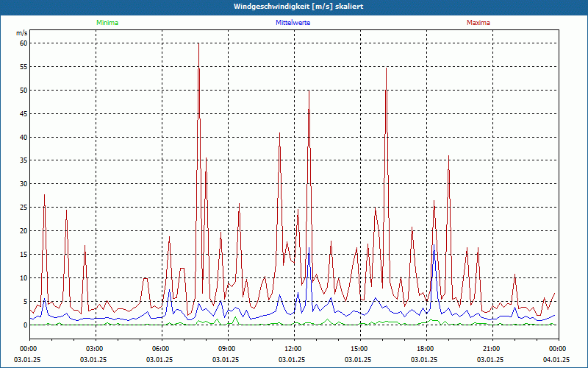The width and height of the screenshot is (588, 368).
Task: Click the 03:00 time axis label
Action: [x=96, y=349]
